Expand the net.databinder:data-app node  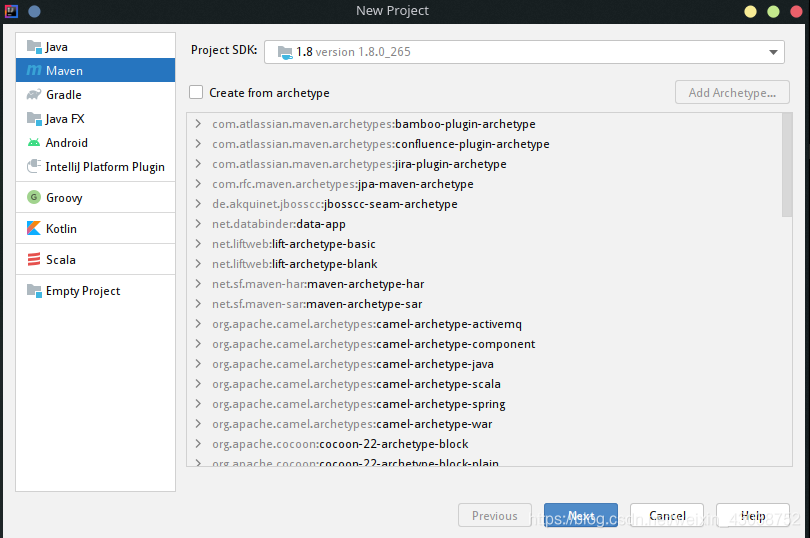click(198, 224)
